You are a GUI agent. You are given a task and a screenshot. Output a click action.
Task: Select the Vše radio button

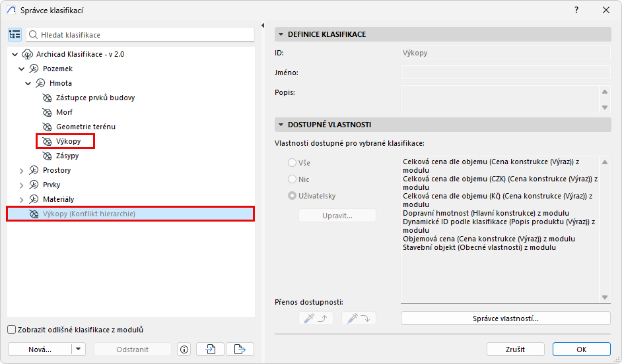pos(292,163)
